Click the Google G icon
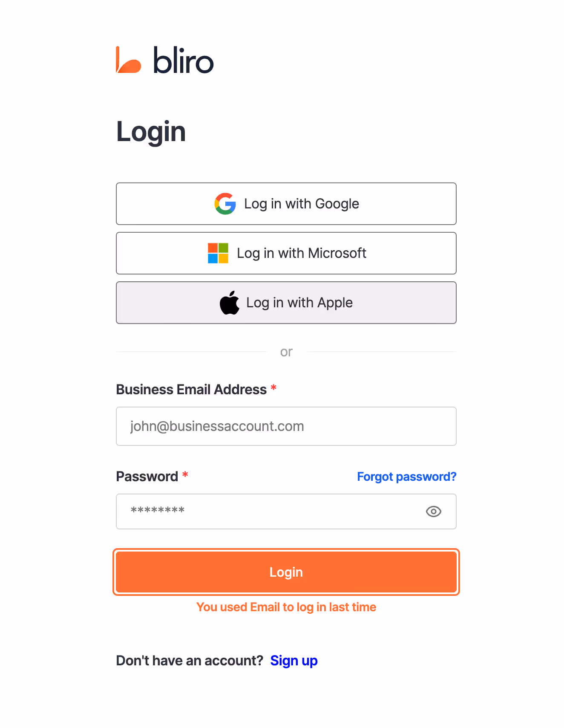 point(225,204)
